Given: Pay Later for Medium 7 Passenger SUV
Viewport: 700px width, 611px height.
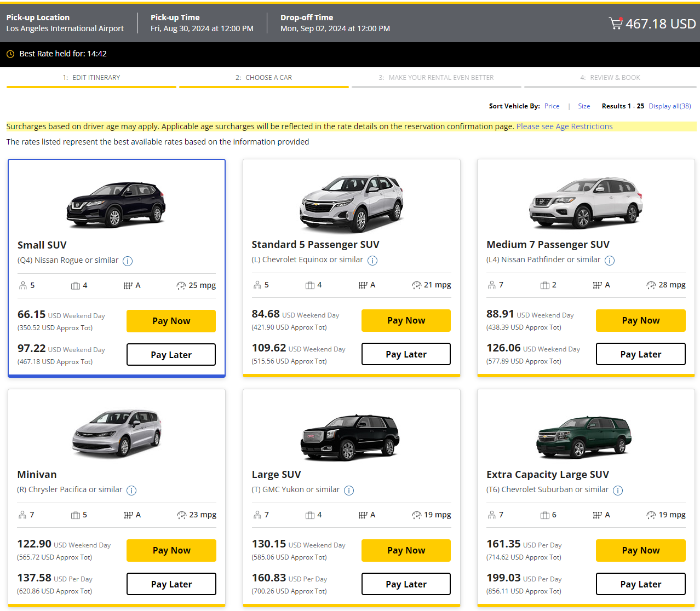Looking at the screenshot, I should click(641, 354).
